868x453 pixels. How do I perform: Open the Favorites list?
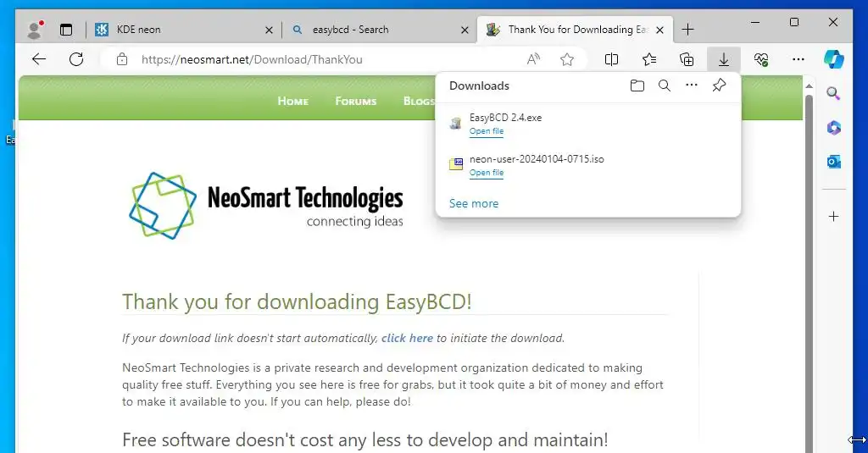pos(648,59)
